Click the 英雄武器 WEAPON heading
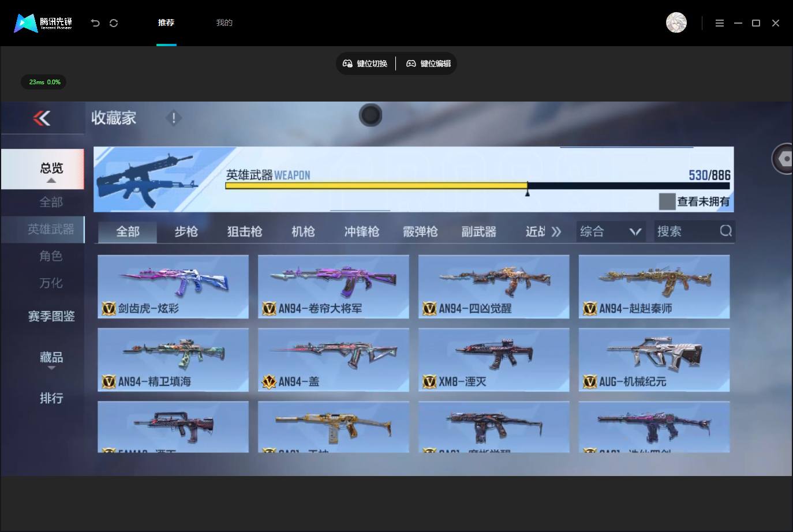Image resolution: width=793 pixels, height=532 pixels. click(x=268, y=175)
